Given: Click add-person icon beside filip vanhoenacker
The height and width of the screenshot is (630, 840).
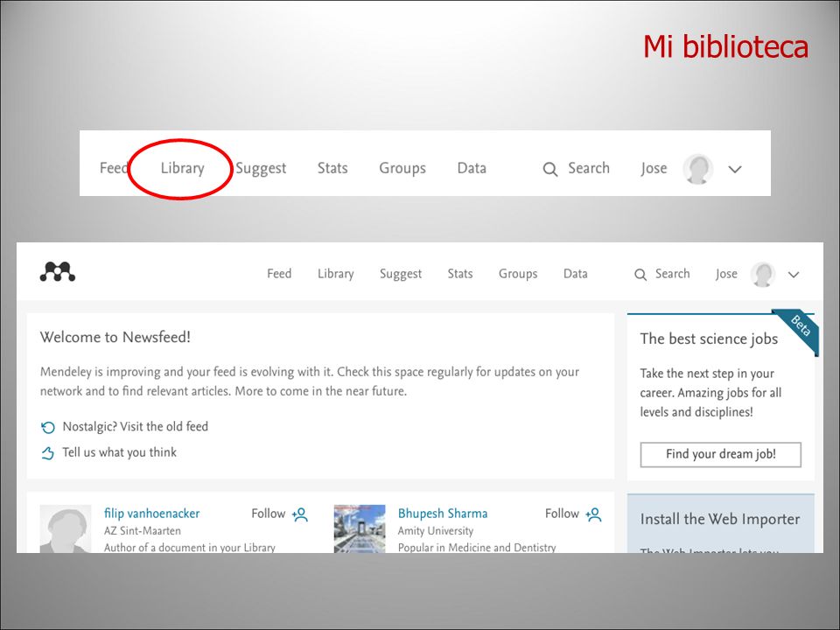Looking at the screenshot, I should (x=300, y=514).
